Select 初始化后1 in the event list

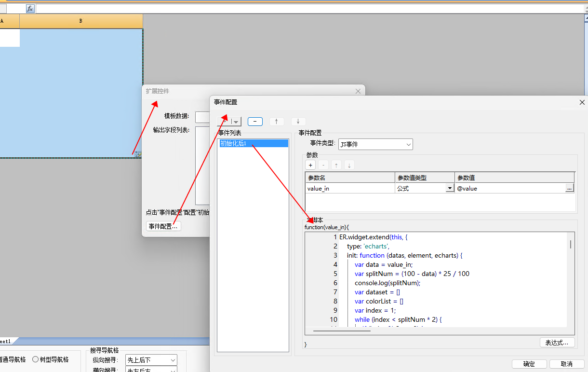pyautogui.click(x=253, y=144)
